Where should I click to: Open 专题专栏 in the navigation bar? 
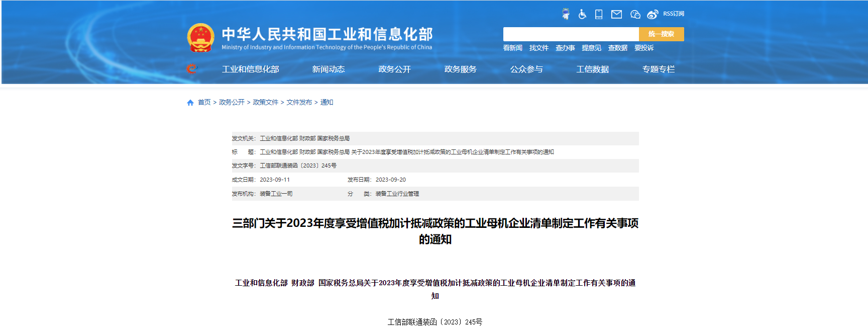(658, 69)
